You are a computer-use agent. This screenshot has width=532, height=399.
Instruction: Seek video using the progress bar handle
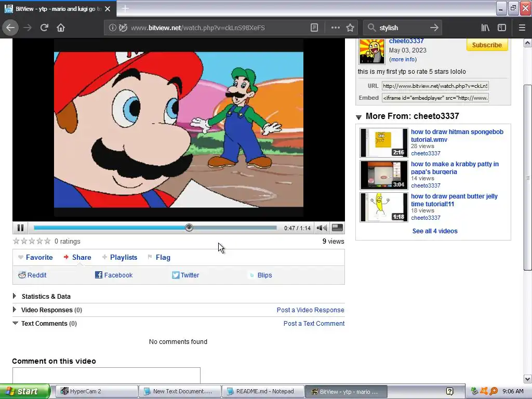click(x=189, y=228)
